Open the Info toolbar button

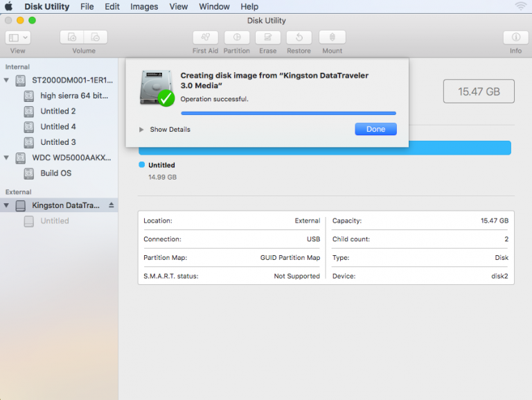click(515, 37)
